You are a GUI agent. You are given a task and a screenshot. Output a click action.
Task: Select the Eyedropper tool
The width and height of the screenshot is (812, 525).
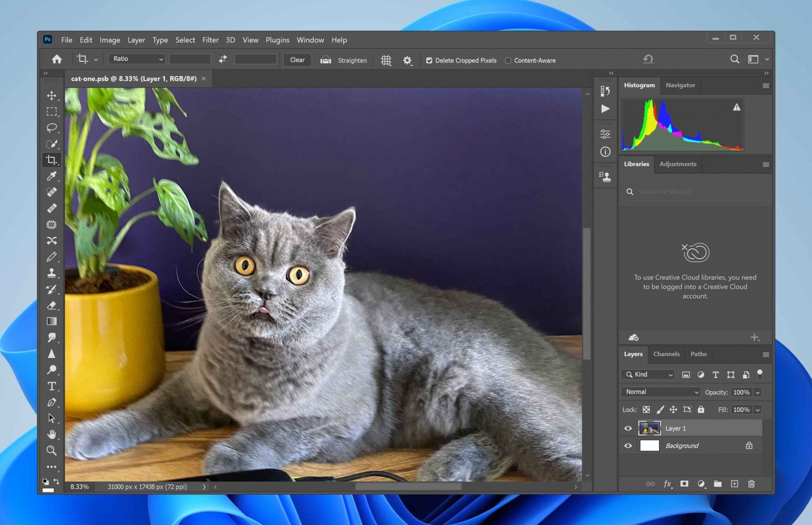pos(51,176)
